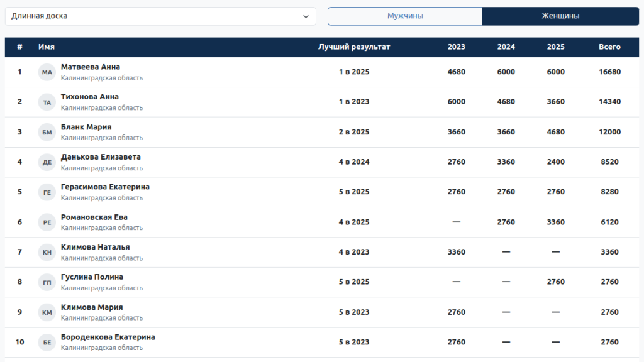644x362 pixels.
Task: Click total score 16680 in first row
Action: tap(609, 72)
